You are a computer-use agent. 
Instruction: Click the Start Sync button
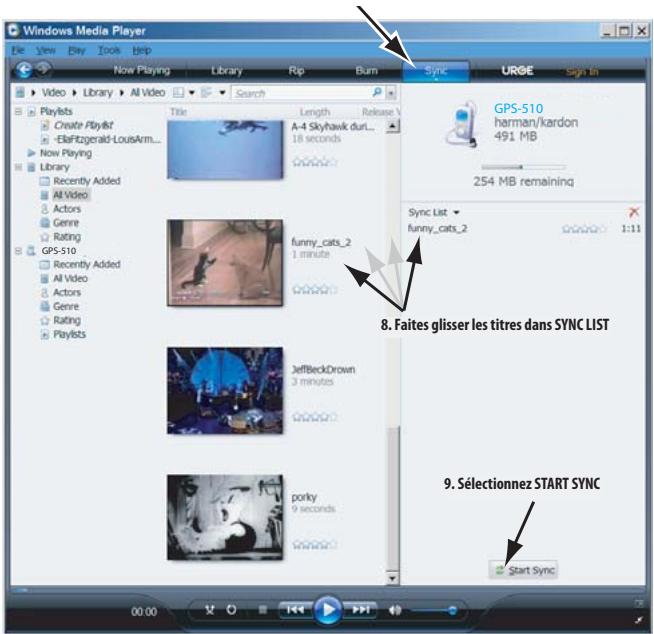(x=524, y=569)
